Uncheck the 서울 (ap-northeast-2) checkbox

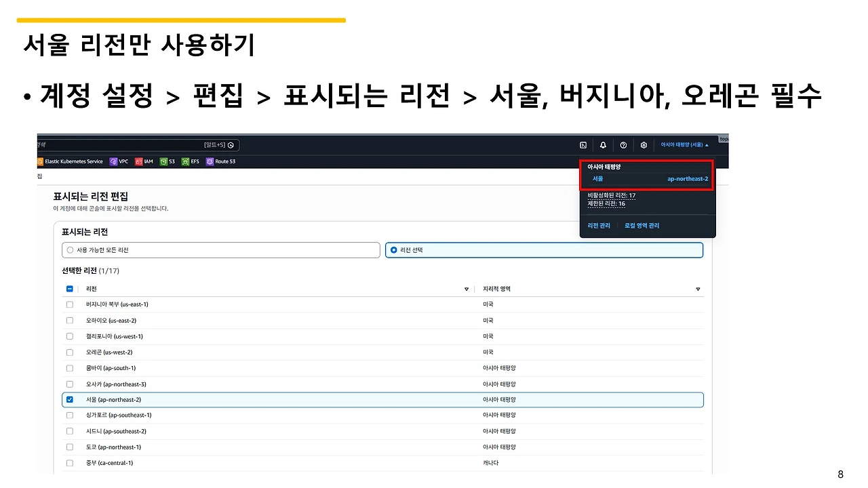70,400
